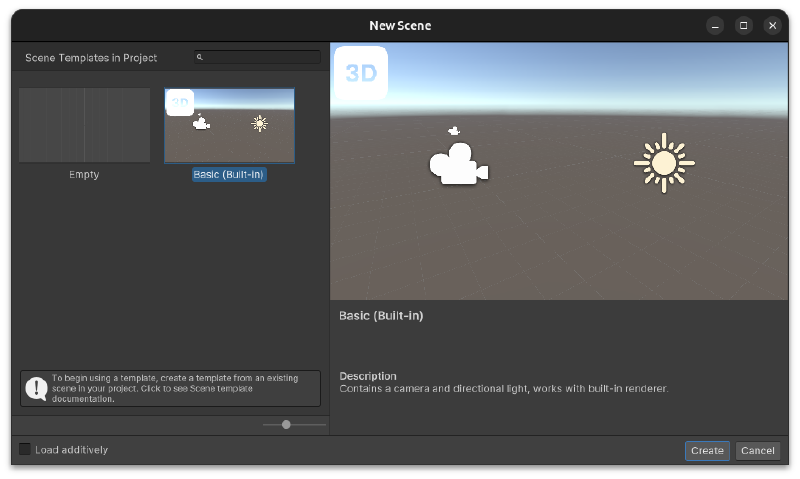This screenshot has width=800, height=479.
Task: Click the 3D badge in the preview
Action: [x=361, y=73]
